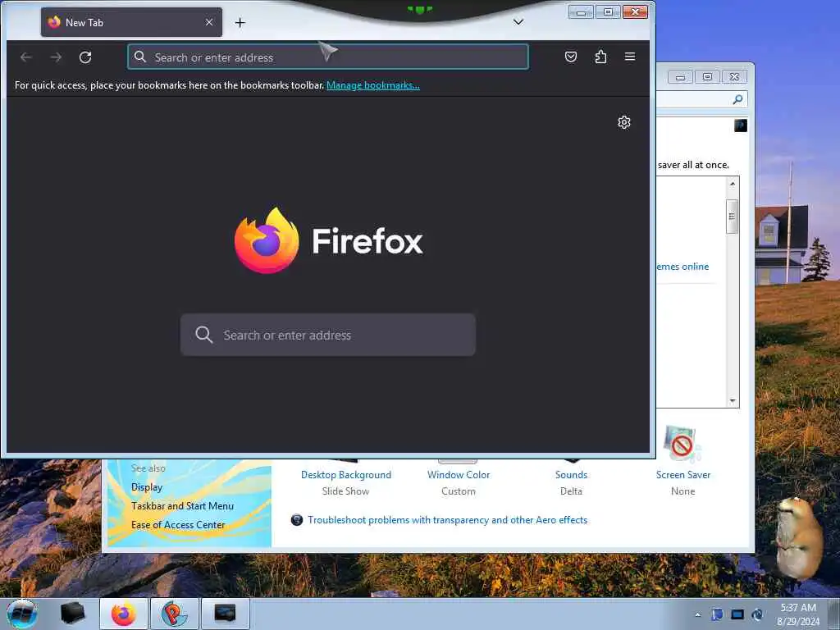
Task: Click the themes list scrollbar thumb
Action: (x=733, y=217)
